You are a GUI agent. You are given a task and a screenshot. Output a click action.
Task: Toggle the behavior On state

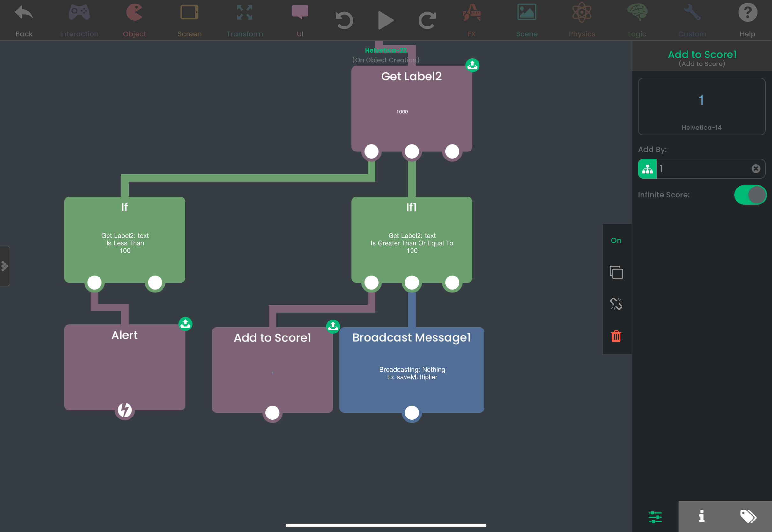coord(616,240)
